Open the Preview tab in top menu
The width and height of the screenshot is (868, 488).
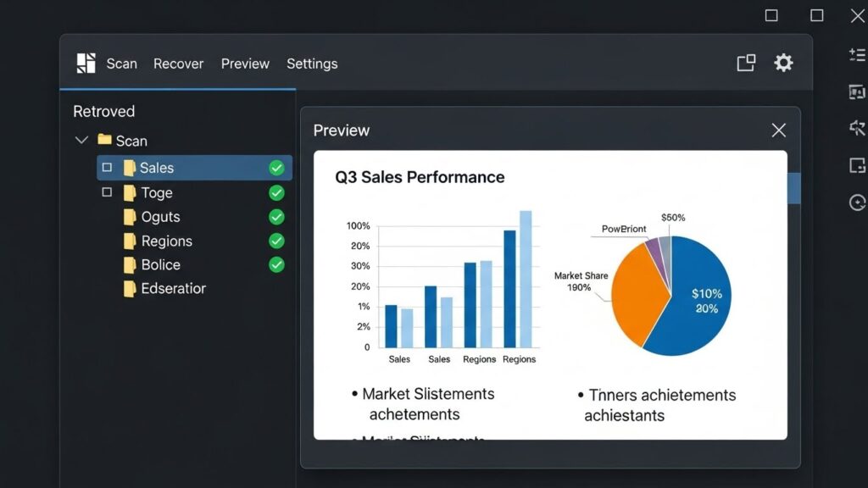click(x=245, y=64)
